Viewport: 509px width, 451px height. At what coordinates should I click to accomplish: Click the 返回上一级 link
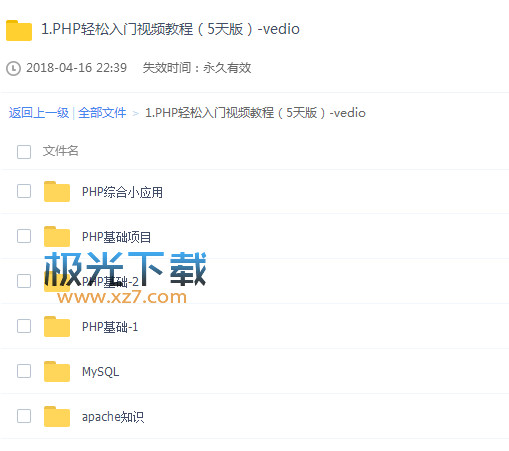(39, 113)
